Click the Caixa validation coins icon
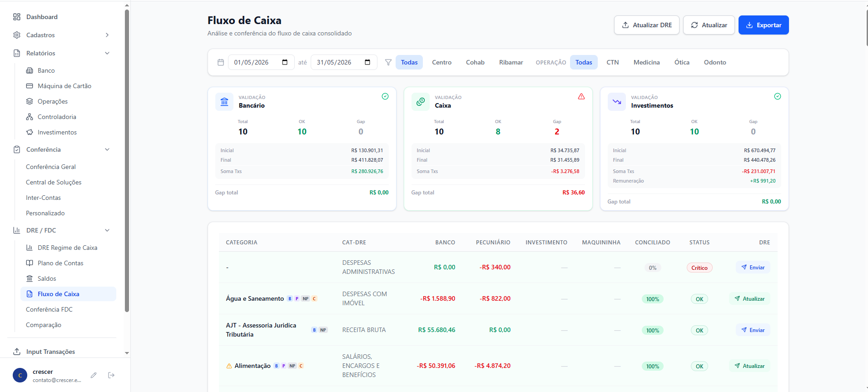The width and height of the screenshot is (868, 392). click(x=421, y=102)
